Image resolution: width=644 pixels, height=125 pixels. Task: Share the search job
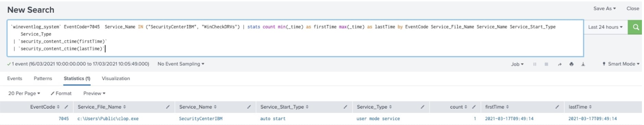(x=560, y=64)
